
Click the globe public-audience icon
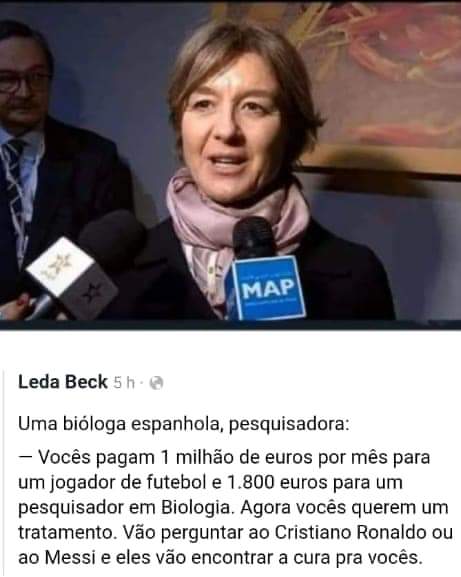coord(156,383)
